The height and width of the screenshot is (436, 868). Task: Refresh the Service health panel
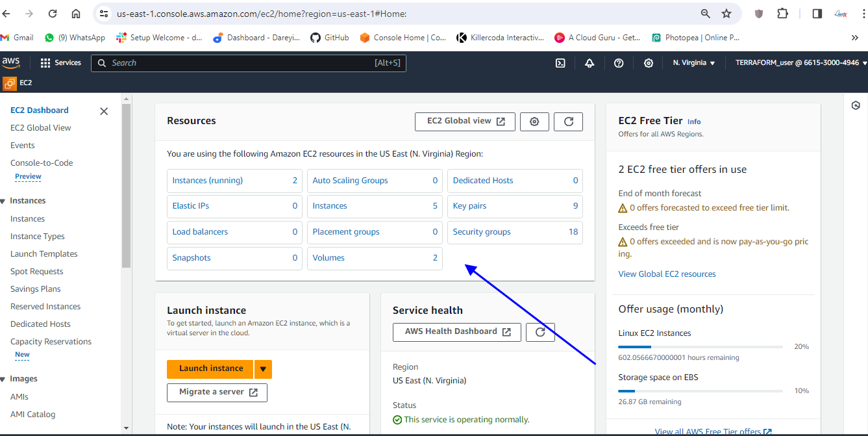pyautogui.click(x=539, y=332)
